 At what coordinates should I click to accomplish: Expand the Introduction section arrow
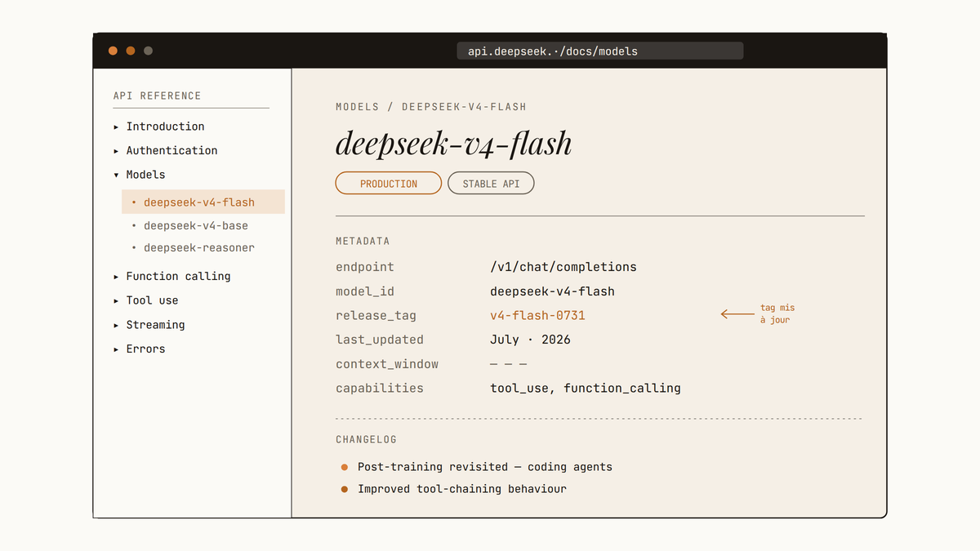(116, 127)
